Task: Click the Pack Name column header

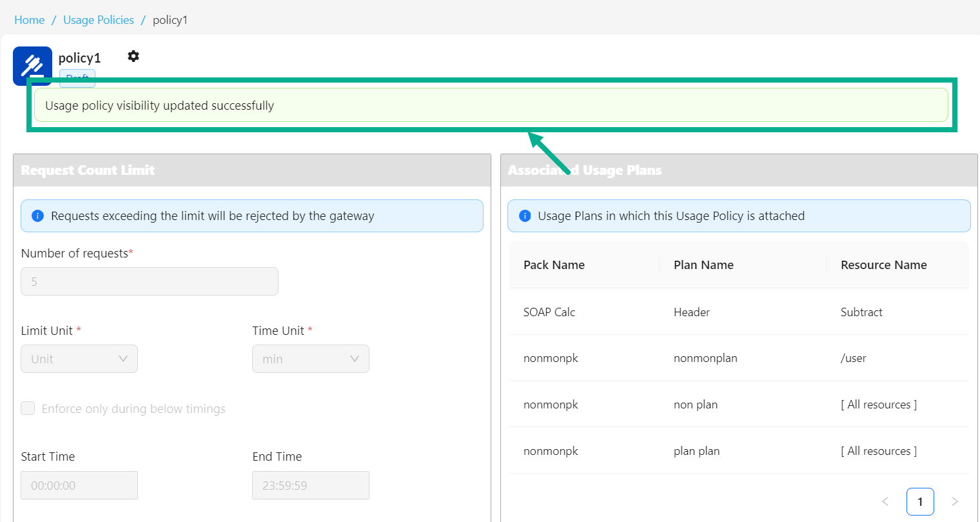Action: click(554, 265)
